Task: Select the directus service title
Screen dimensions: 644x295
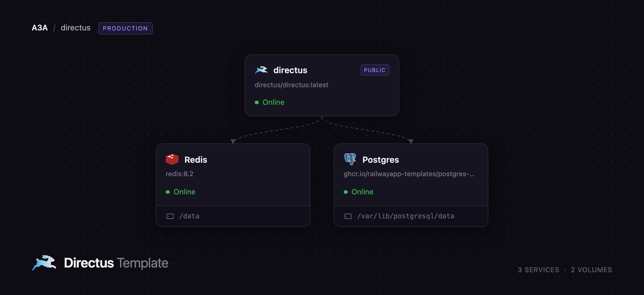Action: 290,70
